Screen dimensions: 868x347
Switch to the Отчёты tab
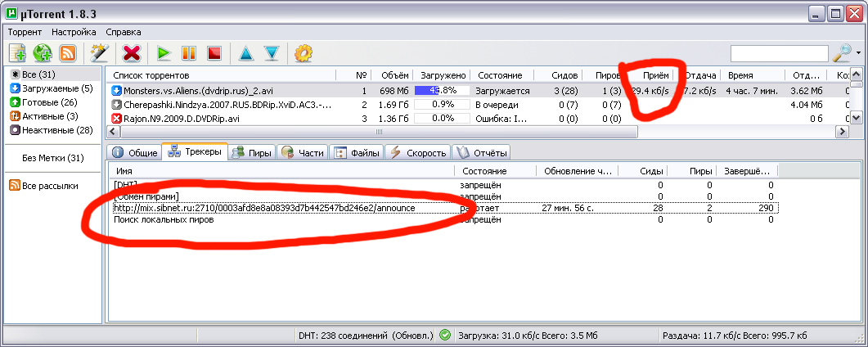480,153
